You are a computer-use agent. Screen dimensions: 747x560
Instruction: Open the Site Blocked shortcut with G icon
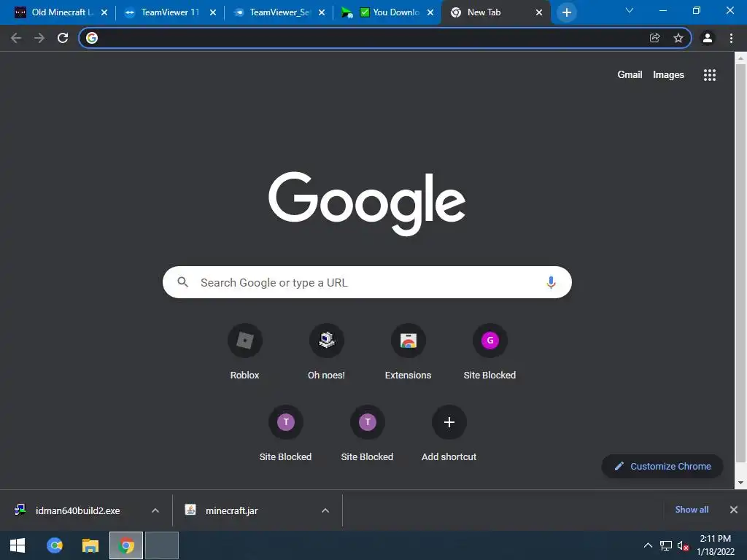(x=489, y=351)
